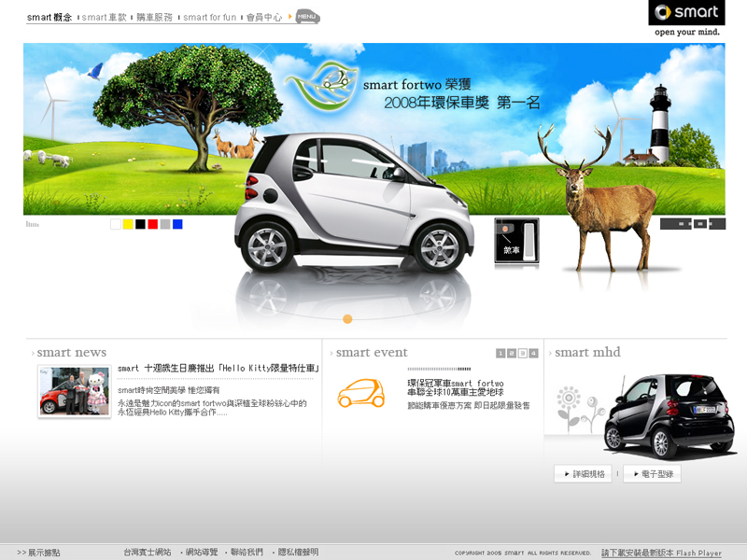Open the car-shaped MENU icon
Screen dimensions: 747x560
coord(308,17)
